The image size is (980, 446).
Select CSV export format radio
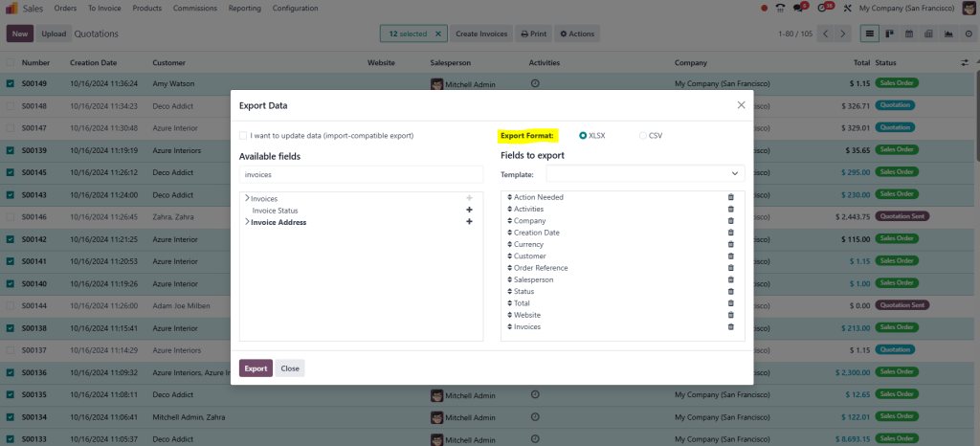(642, 135)
